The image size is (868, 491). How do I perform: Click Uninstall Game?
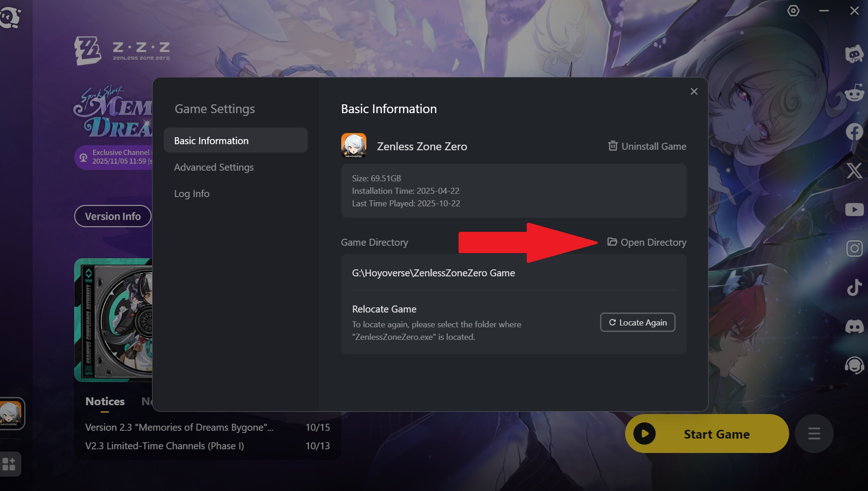click(x=647, y=147)
